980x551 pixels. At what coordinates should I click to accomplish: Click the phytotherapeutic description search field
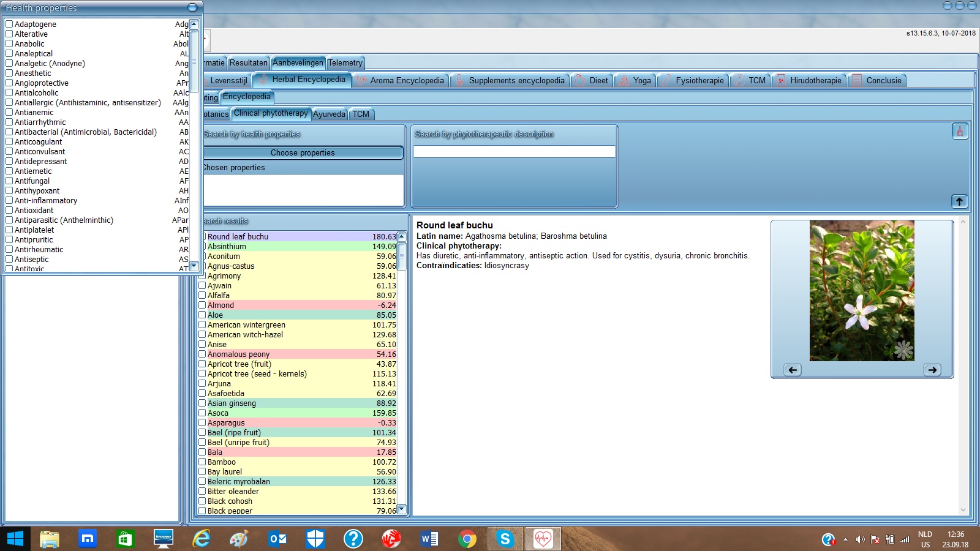(514, 151)
